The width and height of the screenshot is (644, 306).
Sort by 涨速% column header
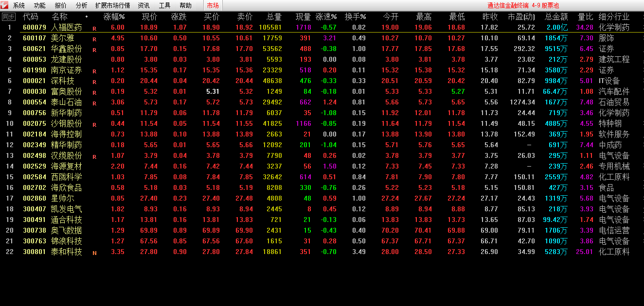pyautogui.click(x=326, y=17)
